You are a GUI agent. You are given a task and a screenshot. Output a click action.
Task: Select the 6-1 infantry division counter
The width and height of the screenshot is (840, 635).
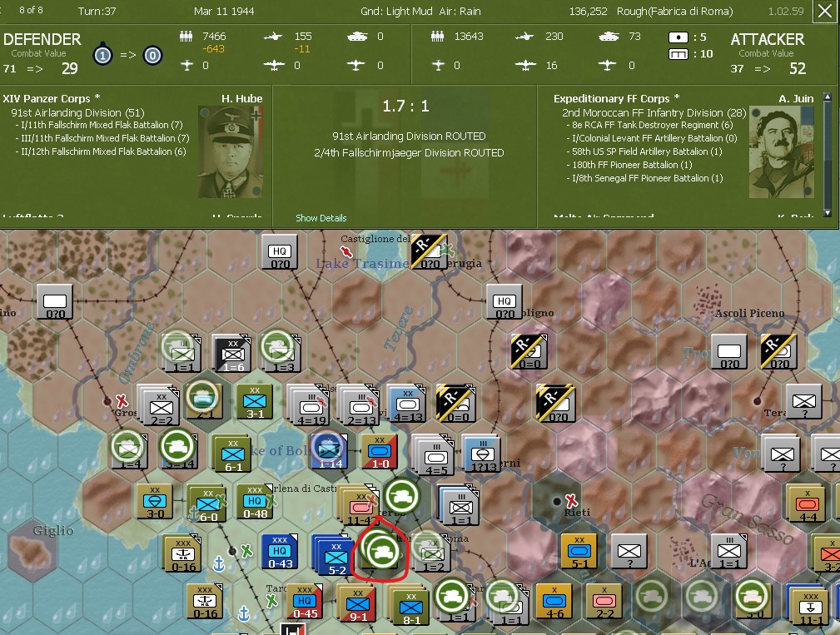[x=232, y=454]
